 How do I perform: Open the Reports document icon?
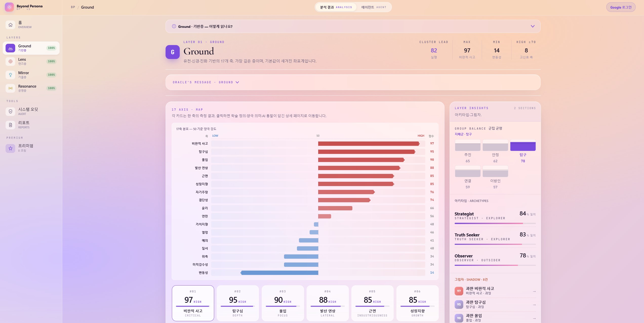coord(10,125)
